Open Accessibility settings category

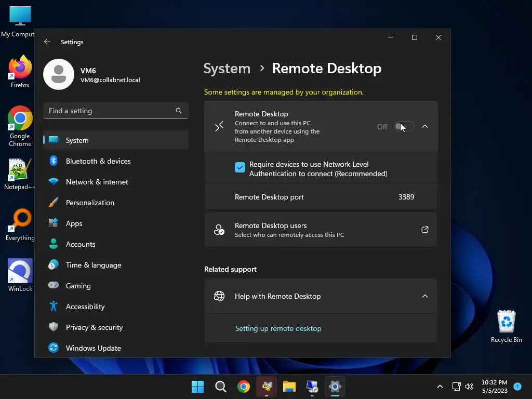click(x=116, y=307)
